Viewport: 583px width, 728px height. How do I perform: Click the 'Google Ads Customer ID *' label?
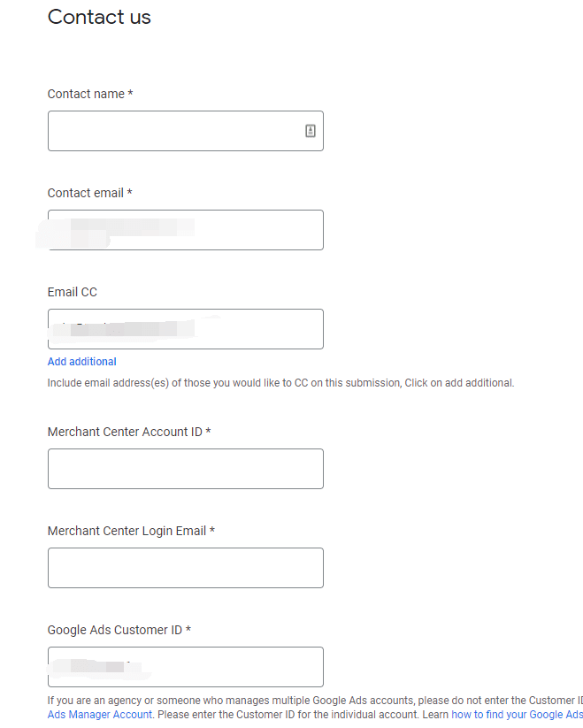(x=119, y=630)
